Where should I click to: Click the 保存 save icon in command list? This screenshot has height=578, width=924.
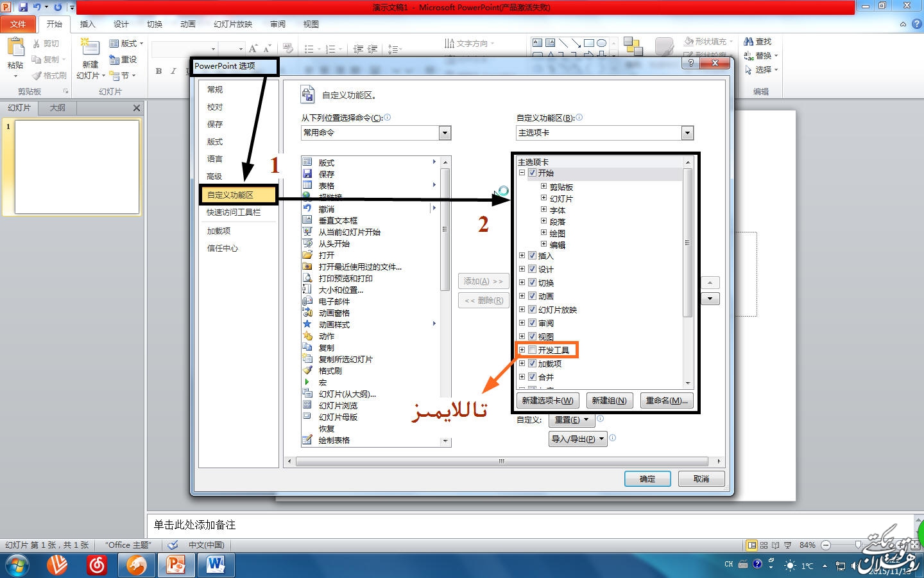(307, 174)
